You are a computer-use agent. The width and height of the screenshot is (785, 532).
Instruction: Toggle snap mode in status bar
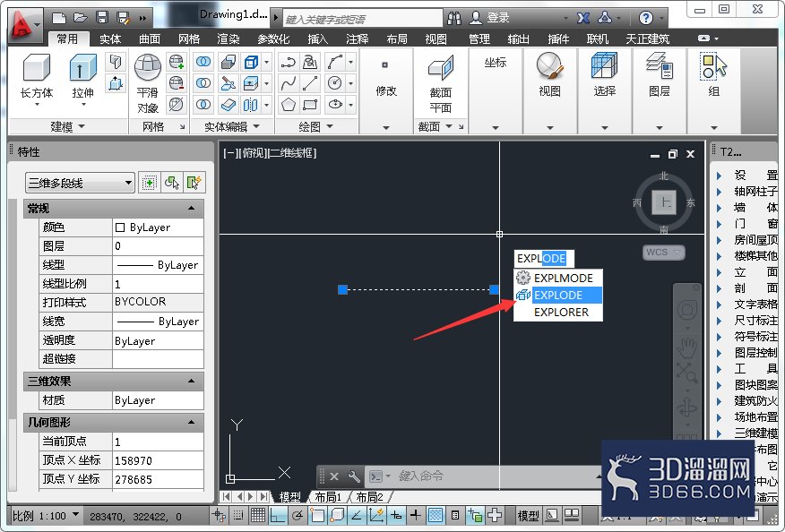click(238, 514)
